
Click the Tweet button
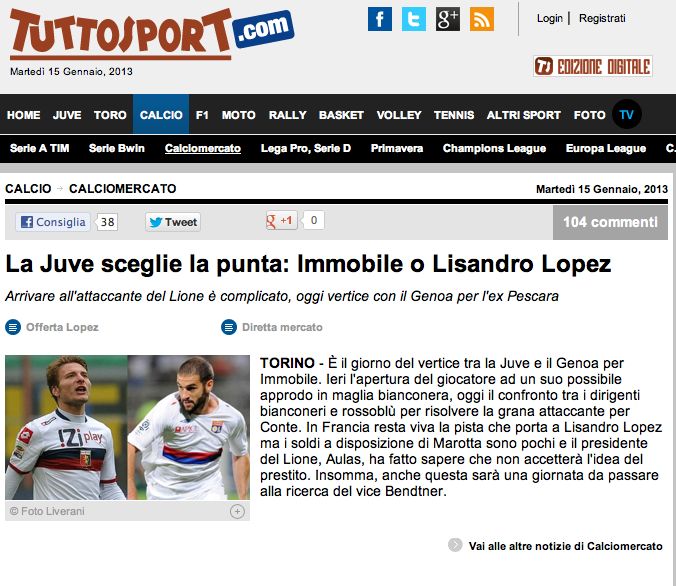click(173, 222)
